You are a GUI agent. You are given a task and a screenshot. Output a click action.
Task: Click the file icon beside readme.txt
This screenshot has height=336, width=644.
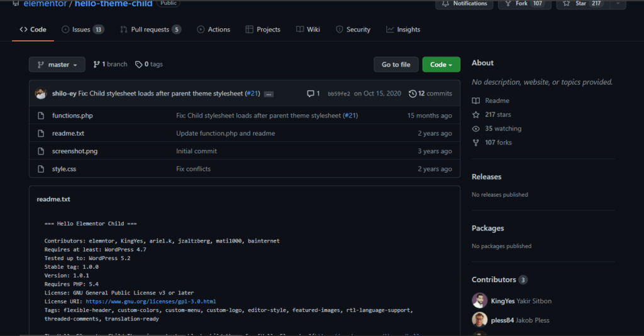click(41, 133)
